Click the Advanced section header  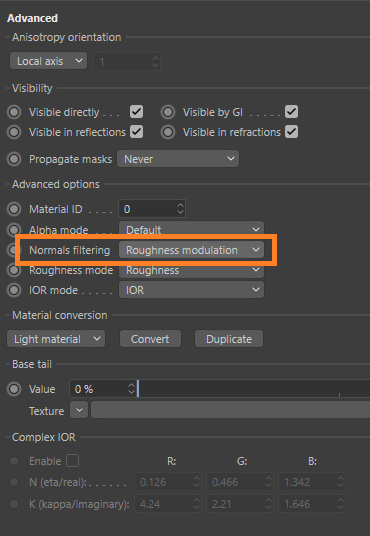[x=32, y=18]
